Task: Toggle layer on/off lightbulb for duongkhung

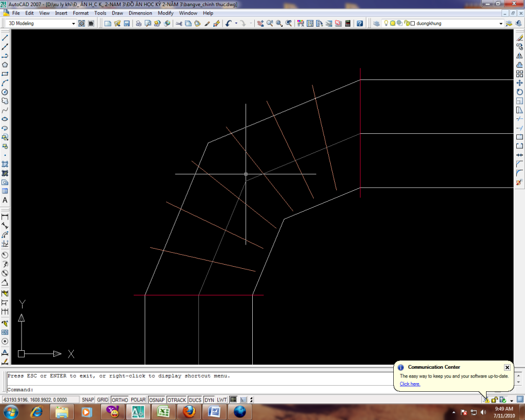Action: (386, 23)
